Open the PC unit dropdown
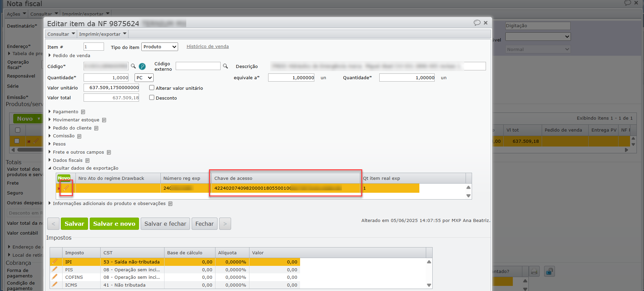The height and width of the screenshot is (291, 644). pyautogui.click(x=144, y=78)
